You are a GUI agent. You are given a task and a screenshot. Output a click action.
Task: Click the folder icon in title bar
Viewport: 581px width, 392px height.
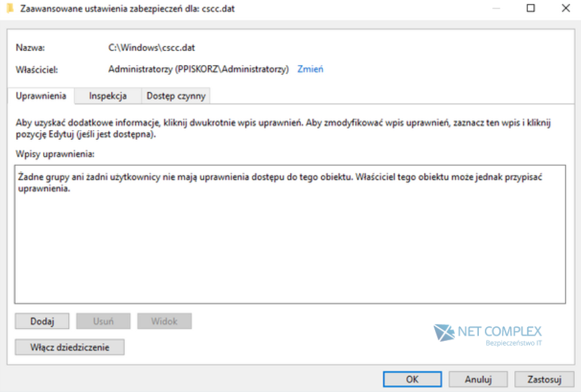10,8
